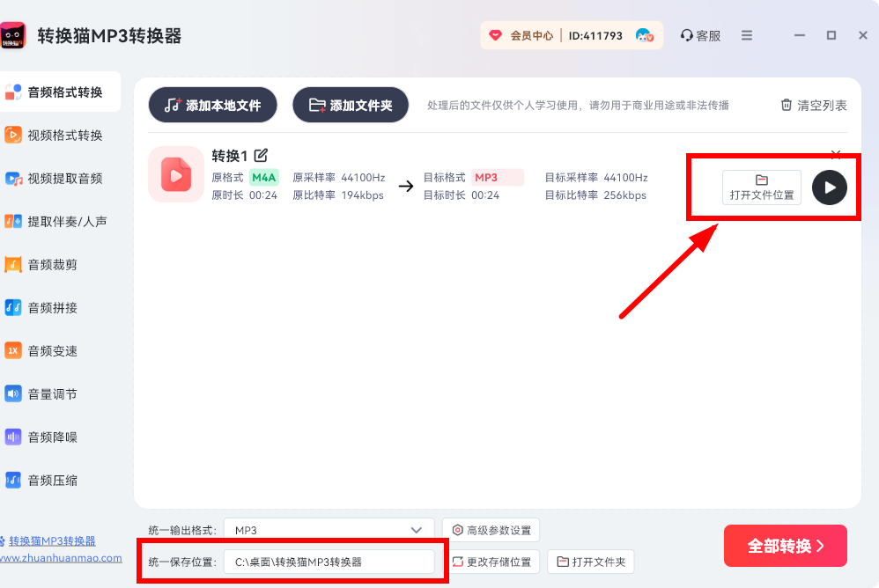The image size is (879, 588).
Task: Open 音频格式转换 in the sidebar
Action: 59,92
